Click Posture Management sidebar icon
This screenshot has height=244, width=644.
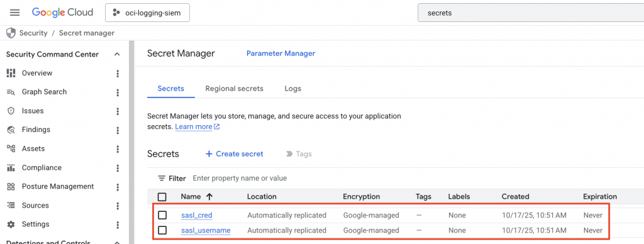pos(11,187)
